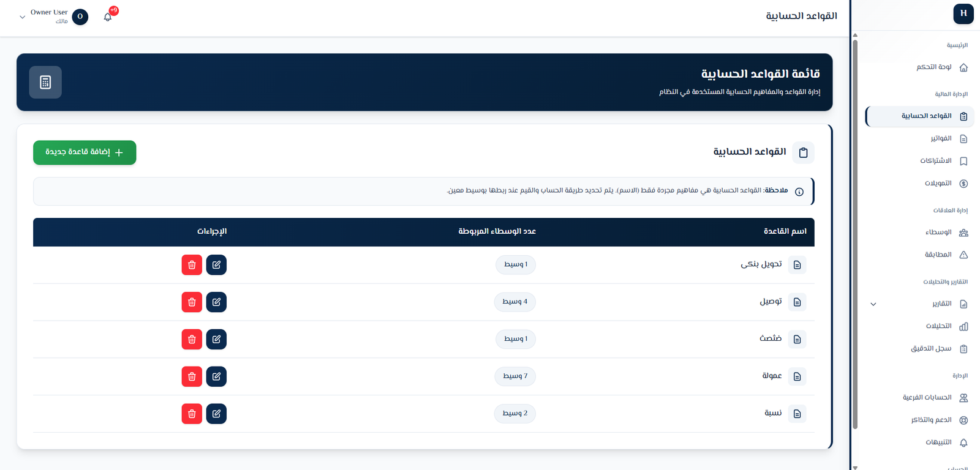Click the H logo in sidebar
This screenshot has height=470, width=980.
pos(963,13)
